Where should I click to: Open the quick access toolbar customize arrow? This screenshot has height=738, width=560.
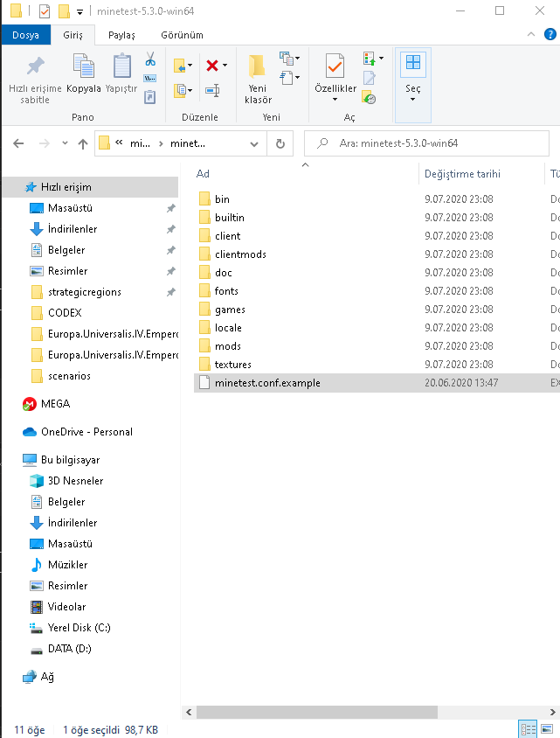80,12
